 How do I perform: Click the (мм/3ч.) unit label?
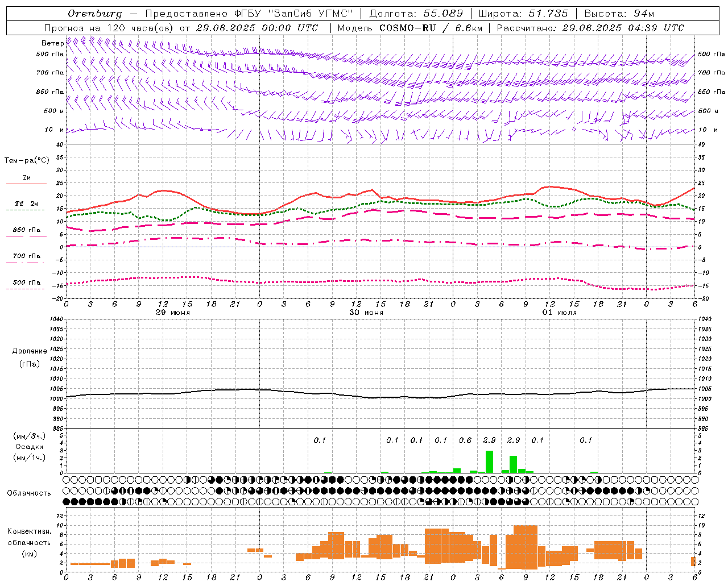coord(30,436)
